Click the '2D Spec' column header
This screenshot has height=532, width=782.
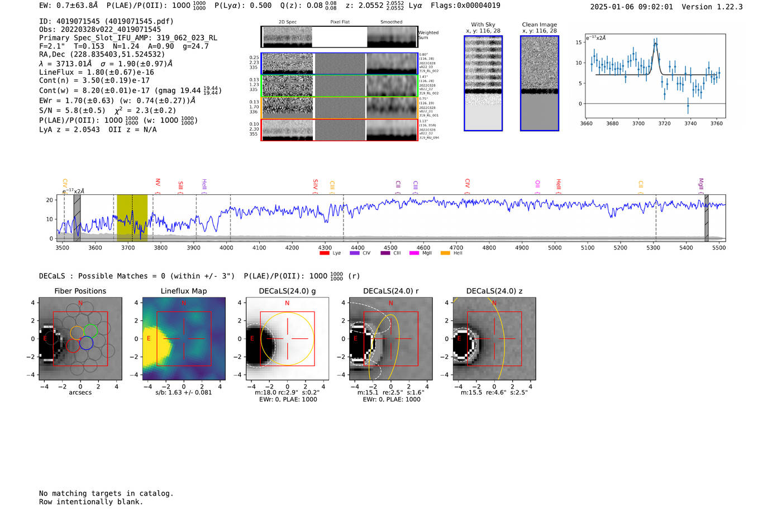click(288, 22)
